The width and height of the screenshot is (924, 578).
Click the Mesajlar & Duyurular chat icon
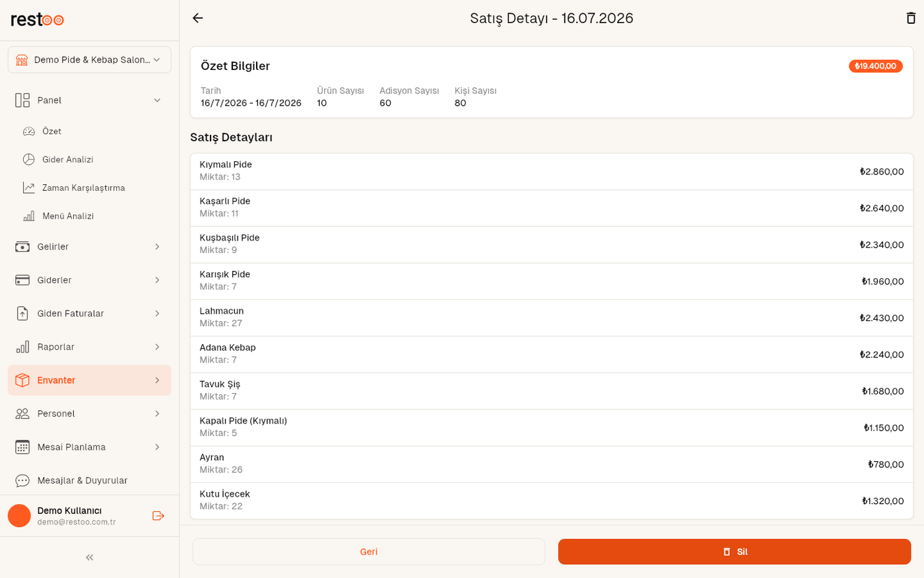22,481
